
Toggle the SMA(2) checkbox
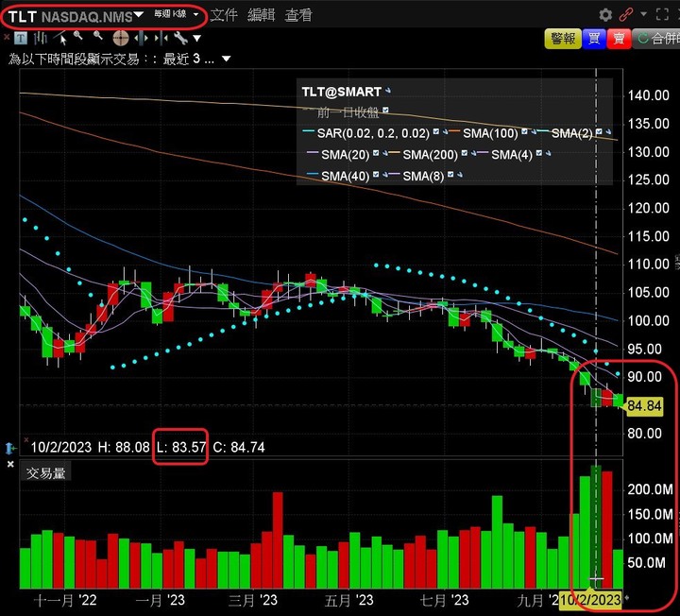(600, 131)
